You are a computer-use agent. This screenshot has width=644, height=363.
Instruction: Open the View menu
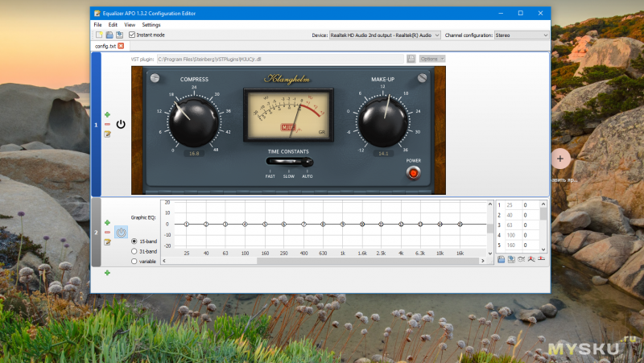click(x=130, y=25)
